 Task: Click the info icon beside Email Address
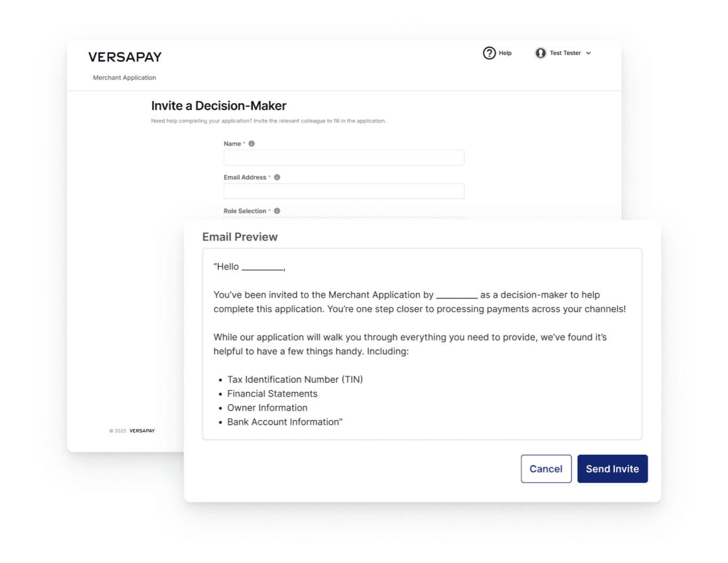(x=277, y=177)
